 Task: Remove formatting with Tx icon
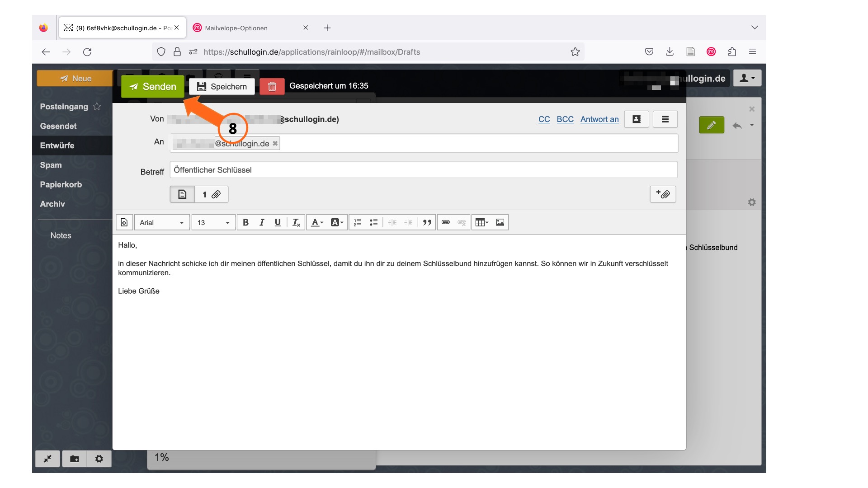coord(296,222)
